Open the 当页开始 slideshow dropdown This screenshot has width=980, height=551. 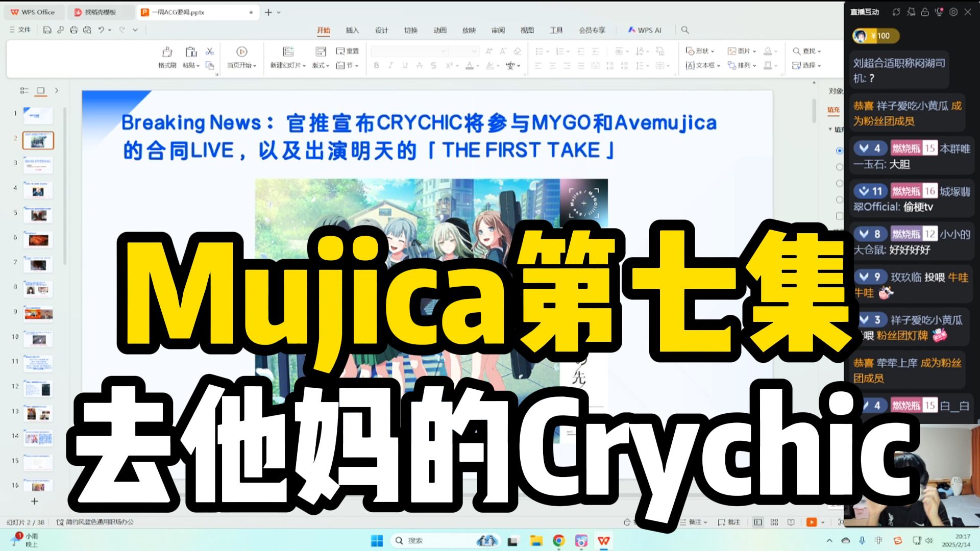[241, 65]
